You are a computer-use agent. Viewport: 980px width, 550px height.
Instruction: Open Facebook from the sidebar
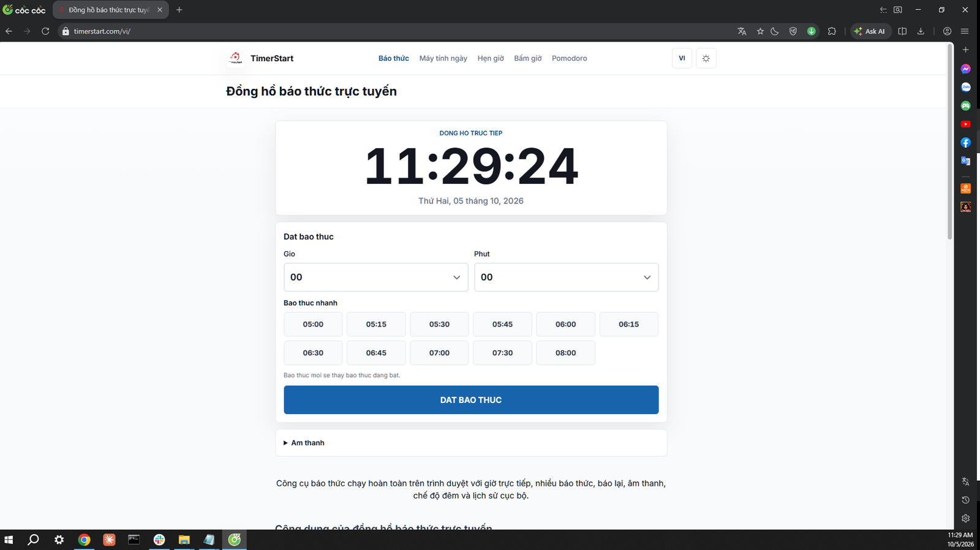click(965, 143)
